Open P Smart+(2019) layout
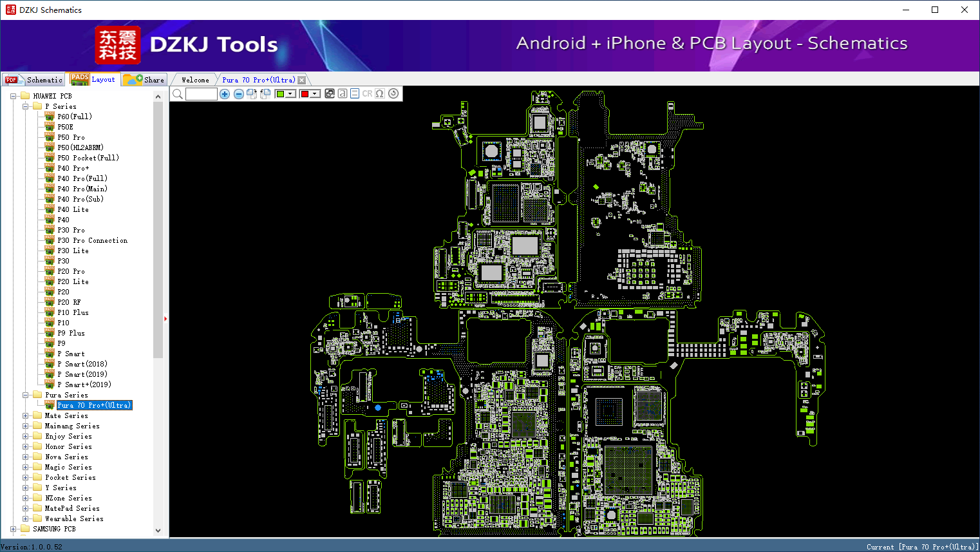The image size is (980, 552). [84, 385]
